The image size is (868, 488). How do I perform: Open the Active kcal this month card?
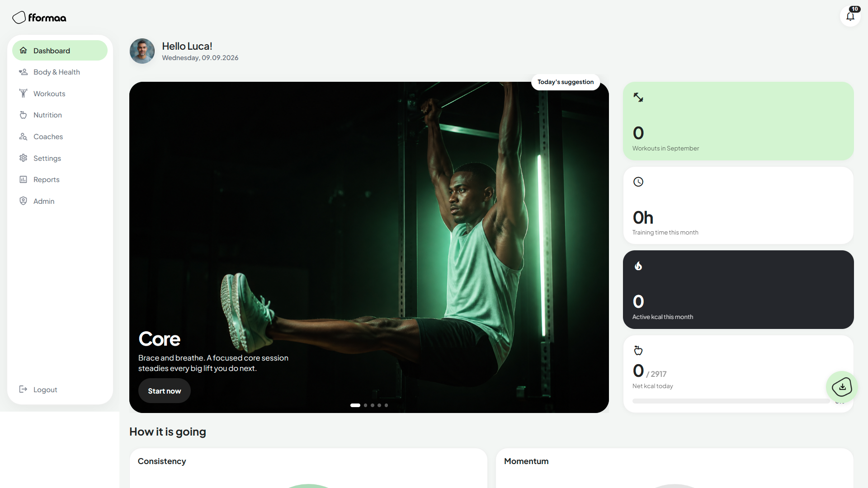point(738,290)
